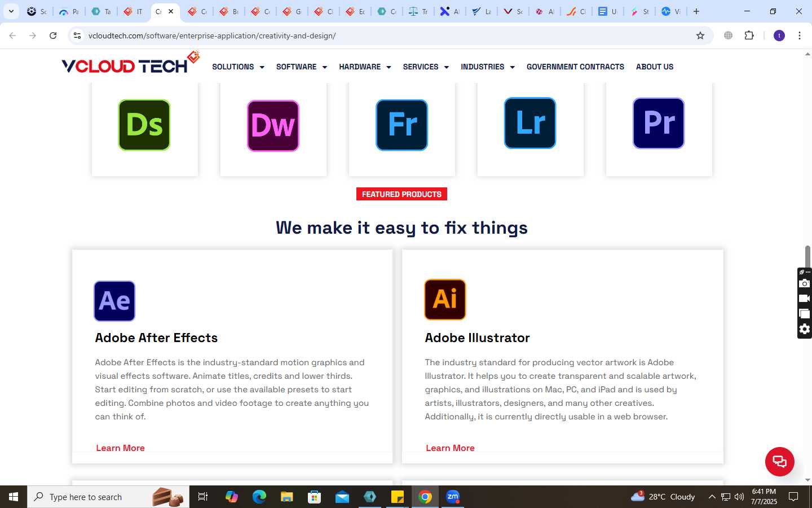Viewport: 812px width, 508px height.
Task: Click the After Effects Ae logo
Action: pyautogui.click(x=114, y=301)
